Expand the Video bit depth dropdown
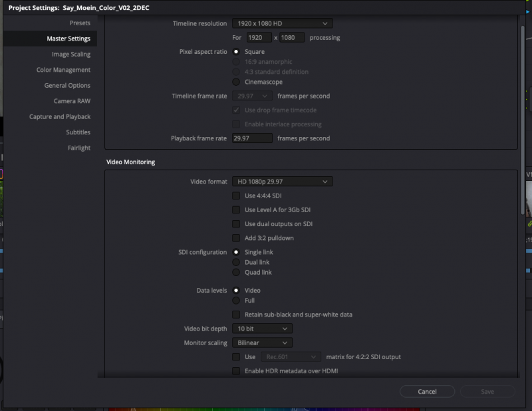This screenshot has height=411, width=532. (262, 329)
